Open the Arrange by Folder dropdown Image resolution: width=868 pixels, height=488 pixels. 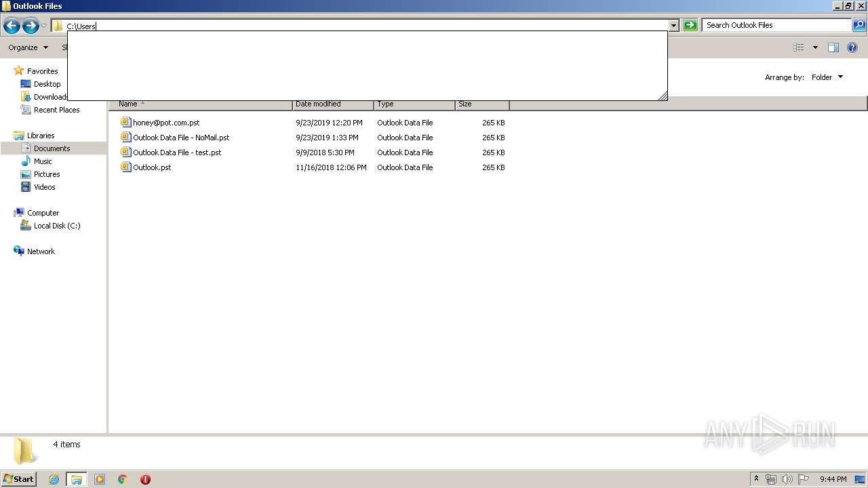tap(827, 77)
